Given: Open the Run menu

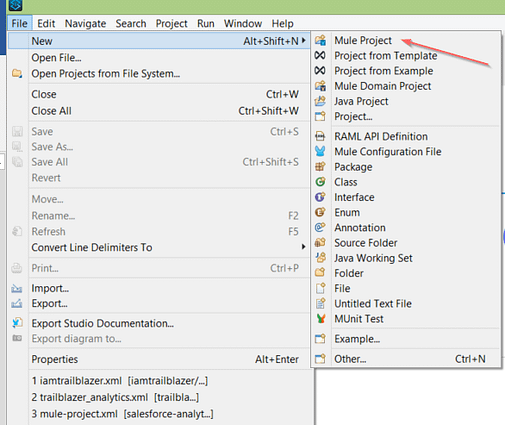Looking at the screenshot, I should pos(206,24).
